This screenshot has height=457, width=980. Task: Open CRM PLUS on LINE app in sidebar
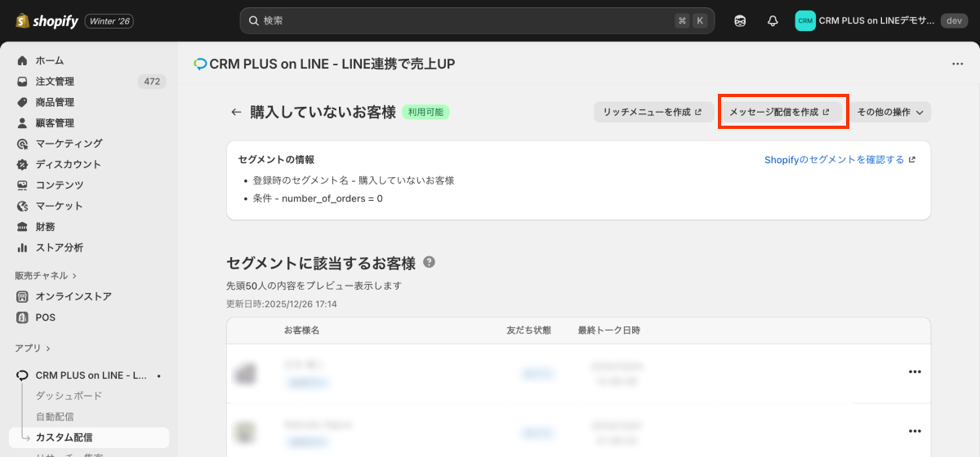coord(91,375)
